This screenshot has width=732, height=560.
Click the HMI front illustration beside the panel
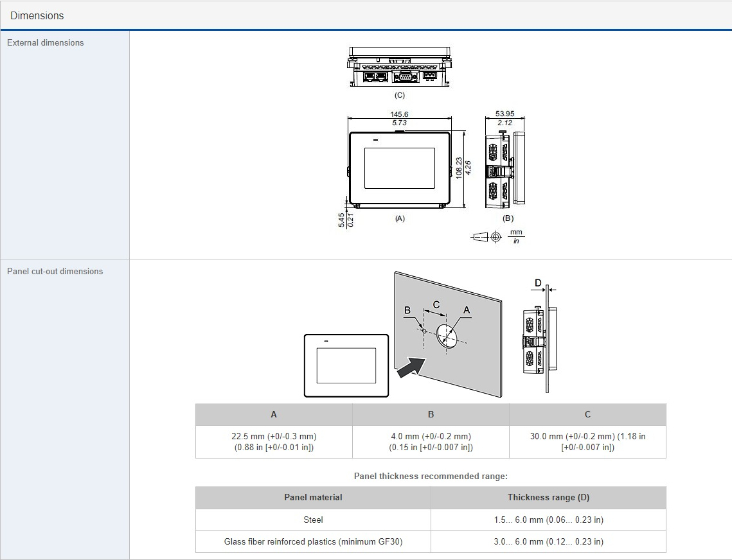click(x=346, y=365)
